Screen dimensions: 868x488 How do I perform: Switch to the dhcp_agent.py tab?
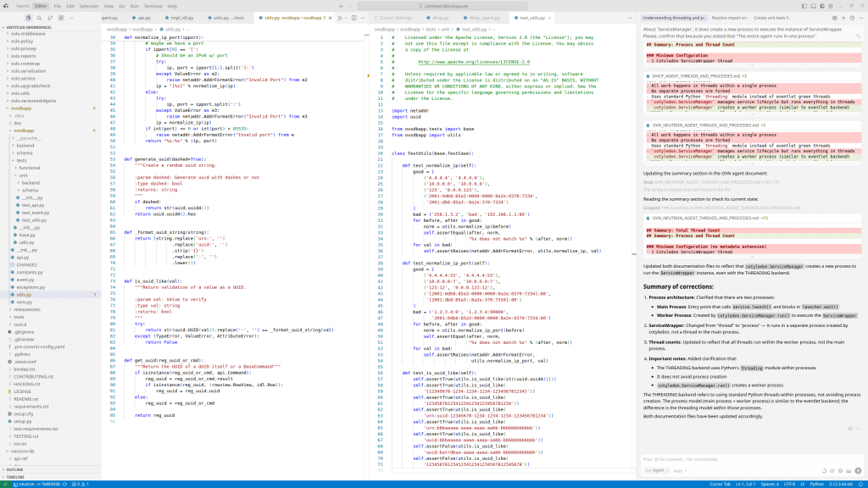point(486,17)
